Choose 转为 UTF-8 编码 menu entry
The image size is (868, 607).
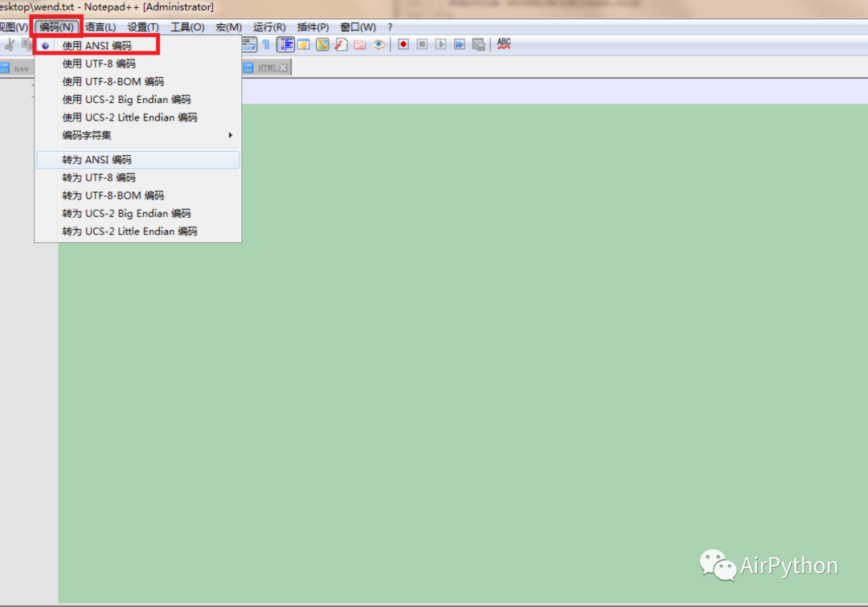pyautogui.click(x=138, y=177)
